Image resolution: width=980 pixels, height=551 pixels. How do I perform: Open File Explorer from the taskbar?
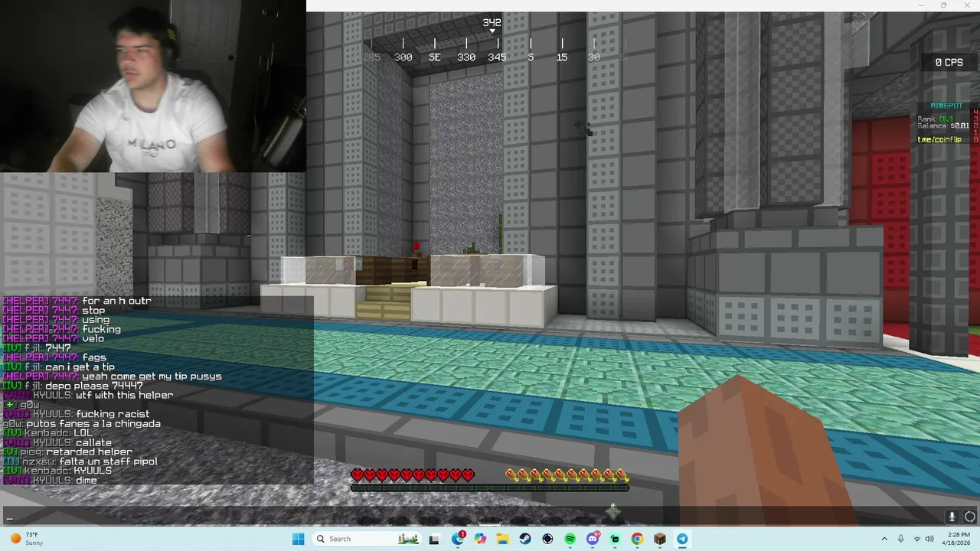tap(502, 539)
